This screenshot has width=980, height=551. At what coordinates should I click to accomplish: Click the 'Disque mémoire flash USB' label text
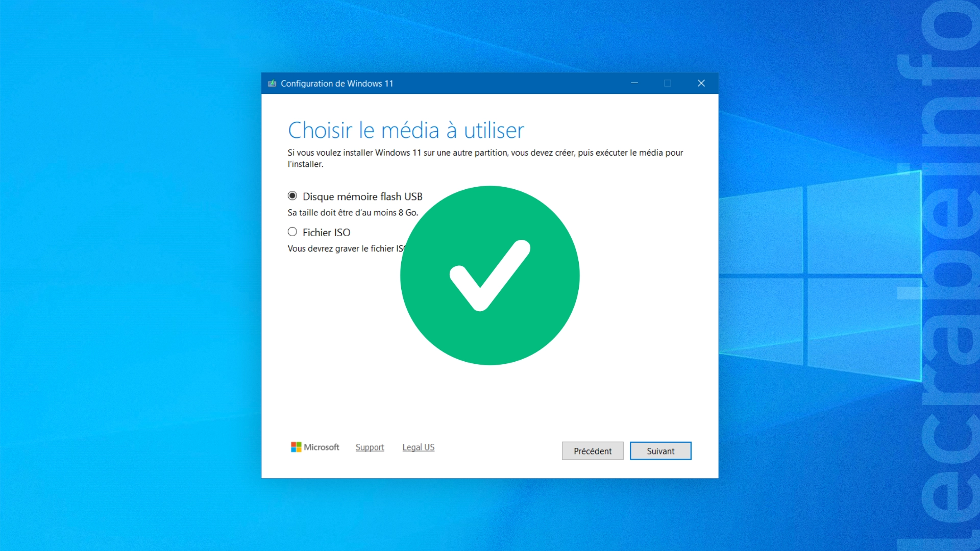pos(362,196)
